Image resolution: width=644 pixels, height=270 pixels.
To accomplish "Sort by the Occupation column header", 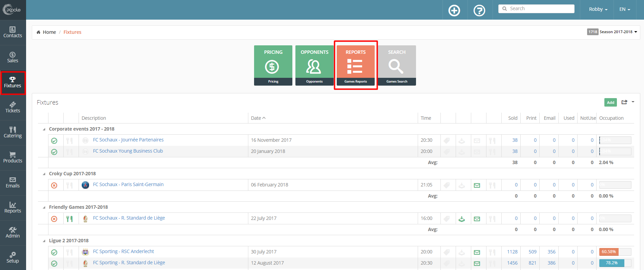I will [x=611, y=118].
